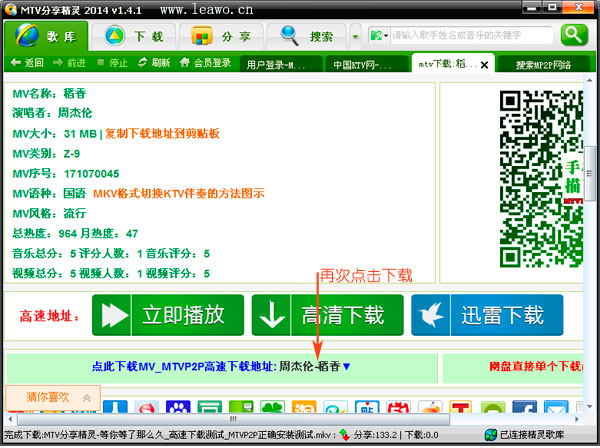This screenshot has width=600, height=448.
Task: Click the transfer arrows status bar icon
Action: point(344,435)
